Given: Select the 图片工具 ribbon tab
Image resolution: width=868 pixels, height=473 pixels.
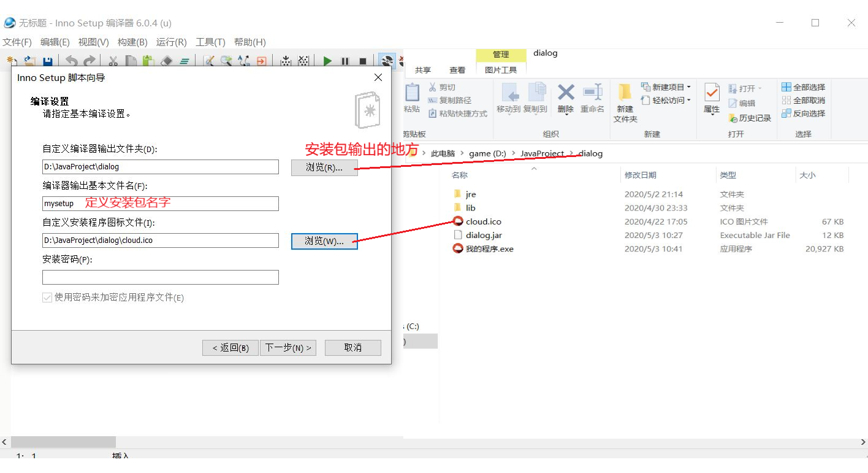Looking at the screenshot, I should coord(501,70).
